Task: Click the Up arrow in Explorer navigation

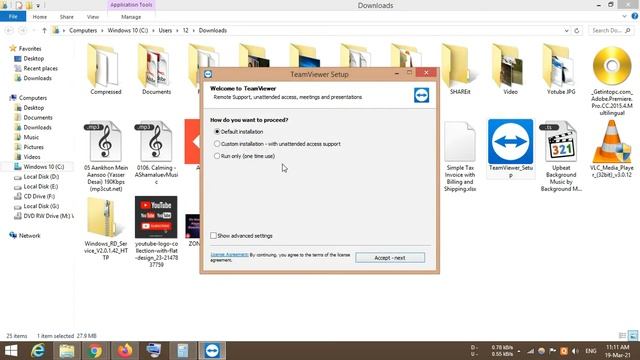Action: [44, 31]
